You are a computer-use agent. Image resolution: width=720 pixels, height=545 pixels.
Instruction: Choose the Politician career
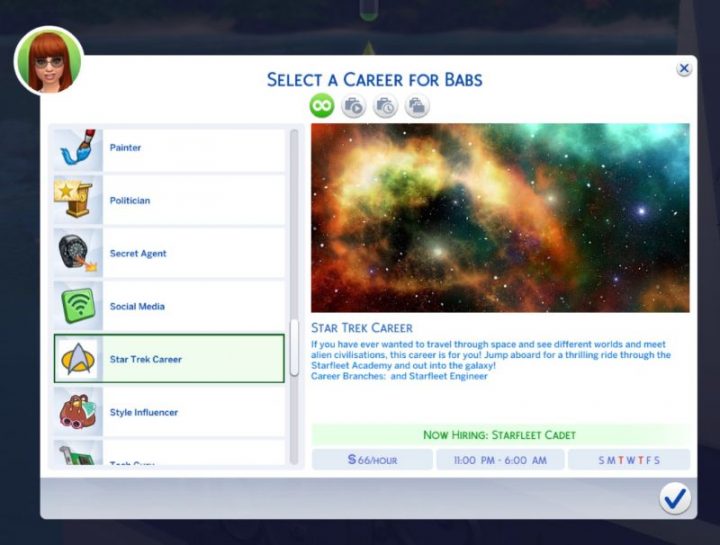(169, 200)
